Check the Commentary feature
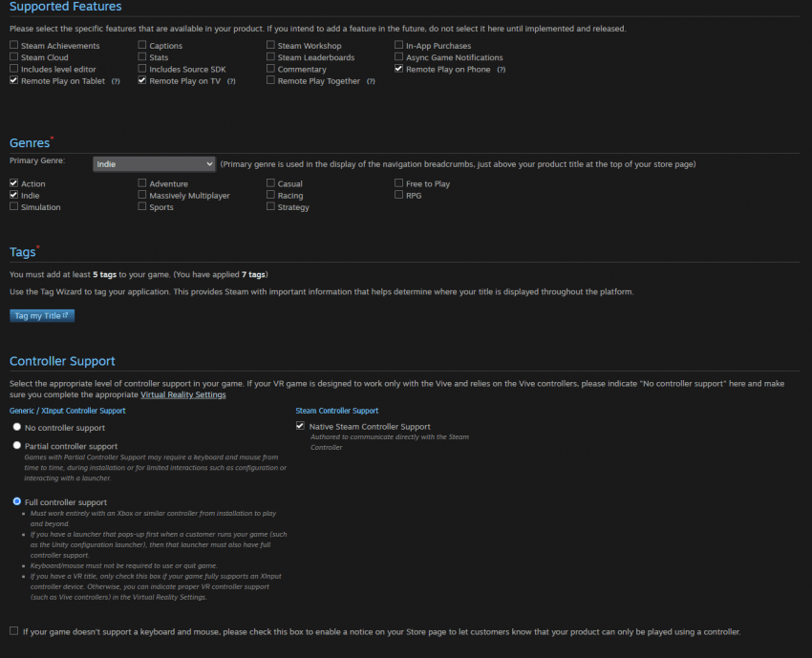The width and height of the screenshot is (812, 658). click(x=270, y=69)
